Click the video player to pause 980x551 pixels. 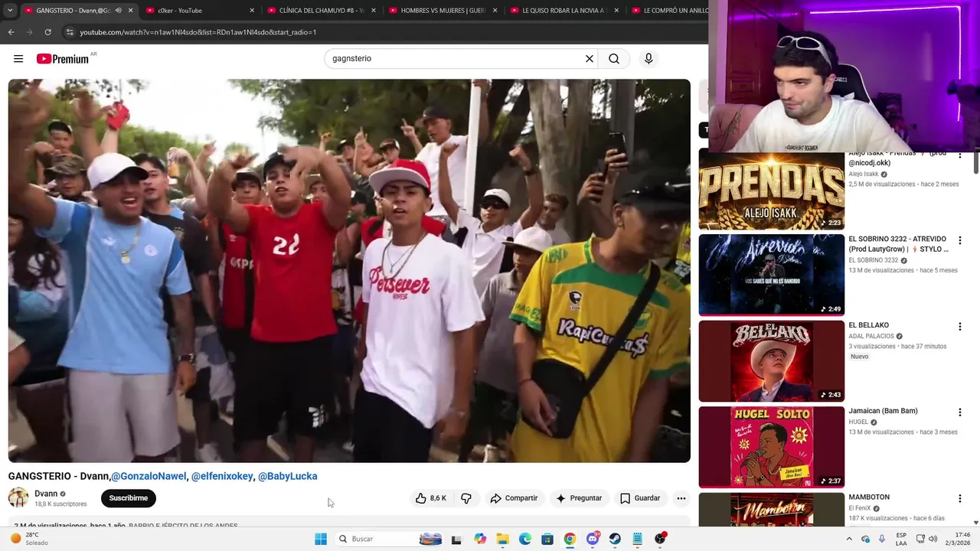(x=349, y=271)
